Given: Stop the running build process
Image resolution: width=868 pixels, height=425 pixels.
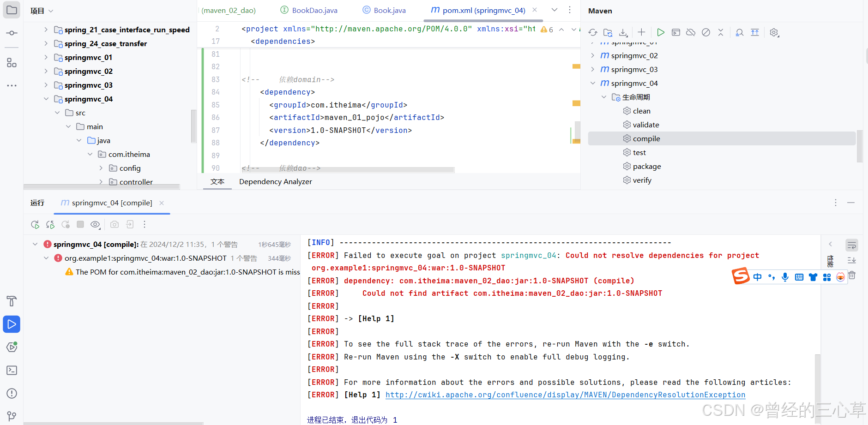Looking at the screenshot, I should tap(80, 224).
